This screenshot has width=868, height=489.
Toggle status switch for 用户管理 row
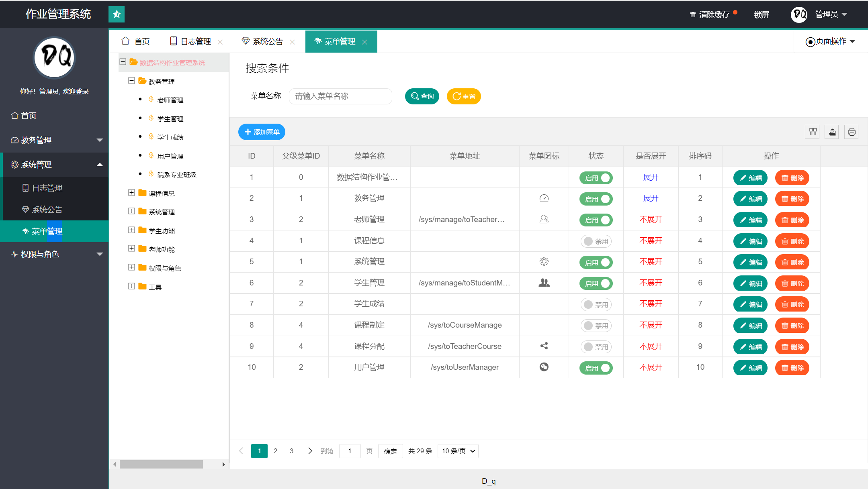click(x=596, y=368)
